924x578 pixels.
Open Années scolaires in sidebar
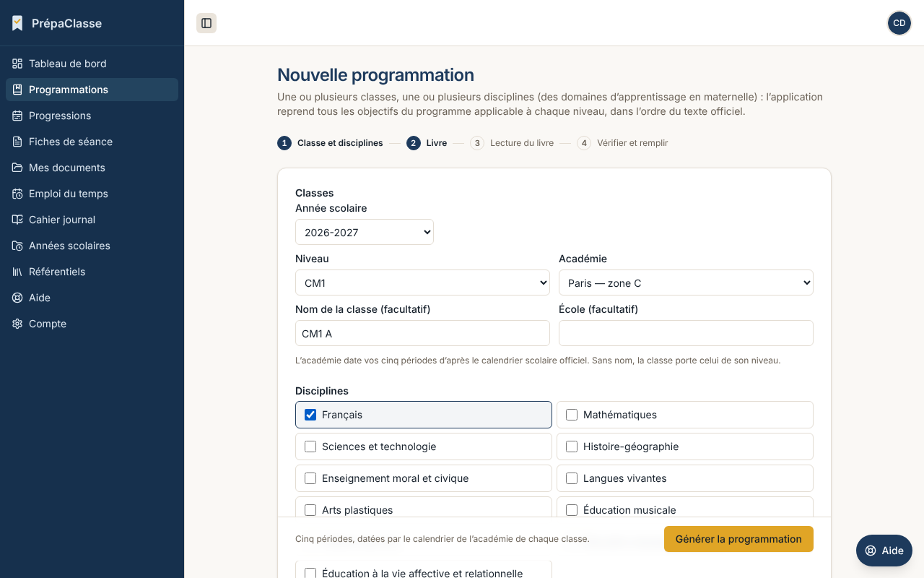click(92, 246)
